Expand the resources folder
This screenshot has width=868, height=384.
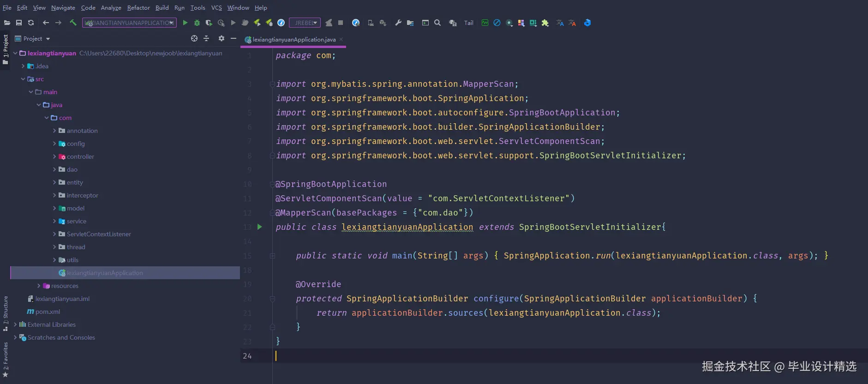point(38,286)
